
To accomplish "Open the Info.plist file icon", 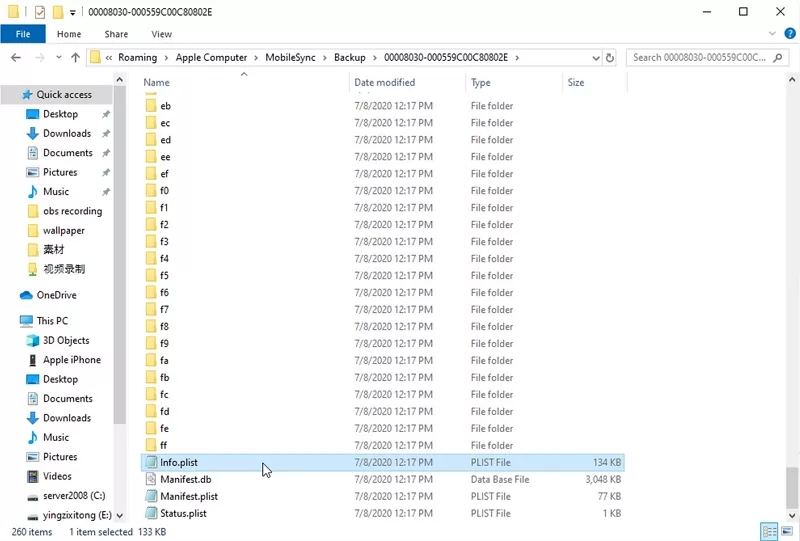I will pyautogui.click(x=151, y=462).
